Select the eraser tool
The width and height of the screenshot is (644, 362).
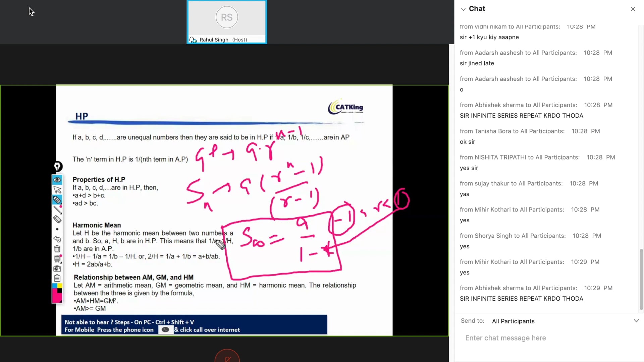pyautogui.click(x=57, y=219)
